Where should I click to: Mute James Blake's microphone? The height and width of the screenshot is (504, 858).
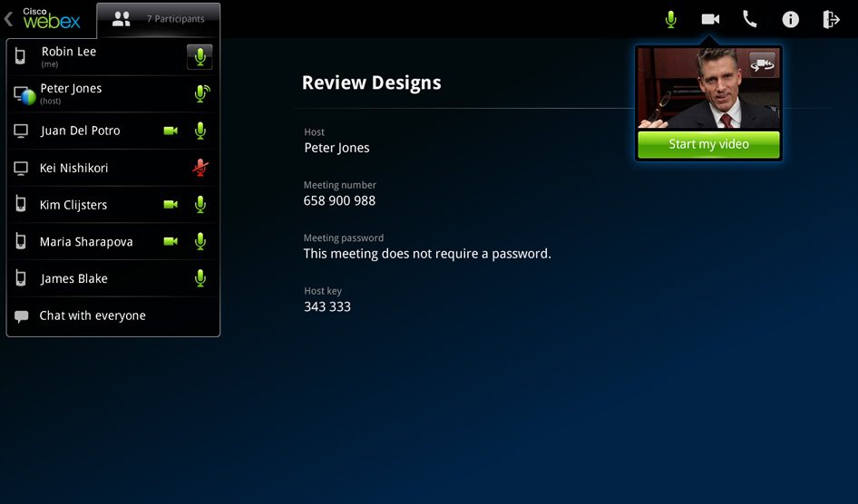[x=200, y=279]
